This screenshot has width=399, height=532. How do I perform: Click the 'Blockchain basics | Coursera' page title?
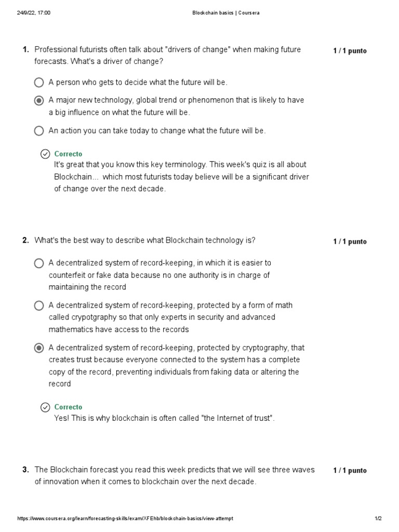pos(225,12)
